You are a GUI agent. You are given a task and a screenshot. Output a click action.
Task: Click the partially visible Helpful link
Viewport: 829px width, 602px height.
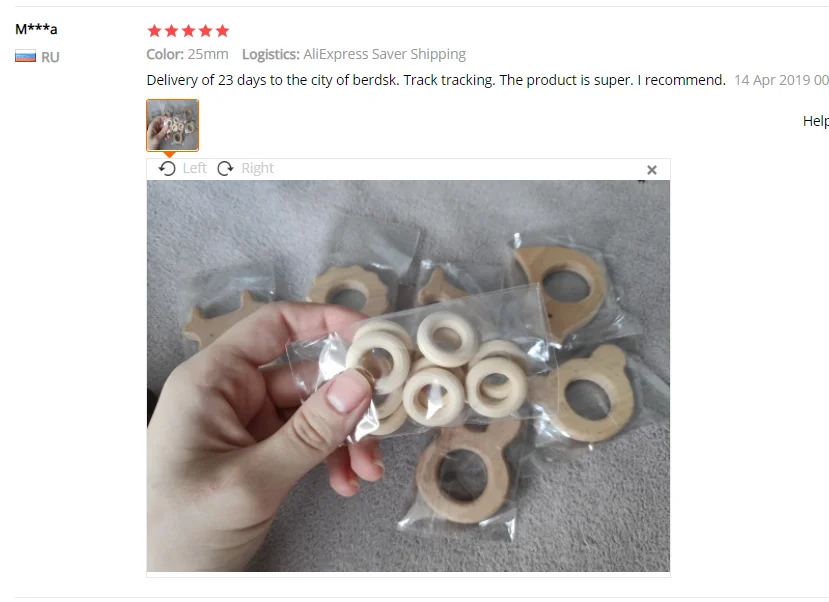[x=816, y=121]
